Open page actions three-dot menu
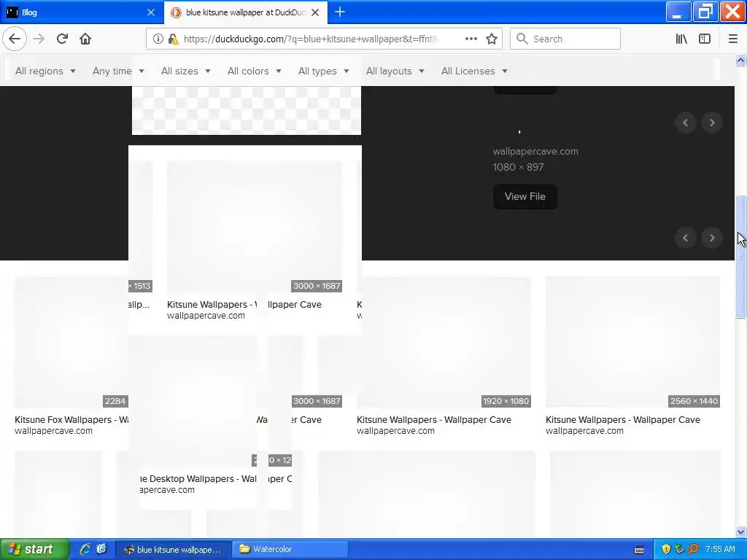Image resolution: width=747 pixels, height=560 pixels. pyautogui.click(x=471, y=39)
